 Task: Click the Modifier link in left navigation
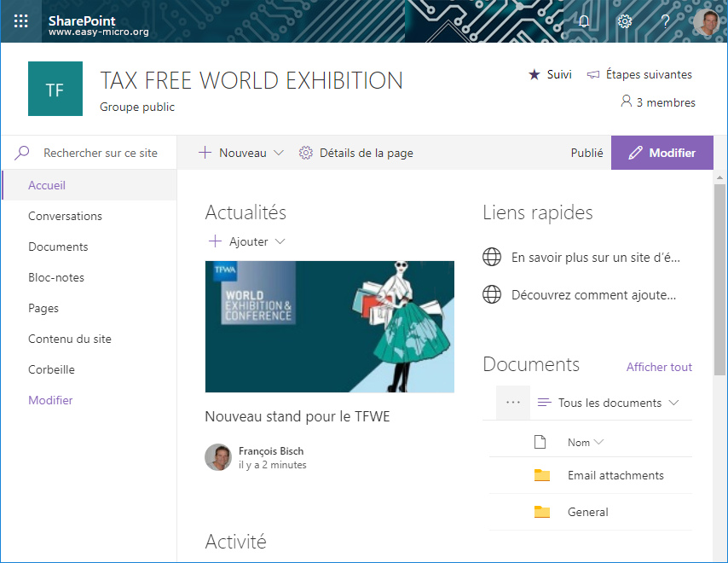(50, 400)
